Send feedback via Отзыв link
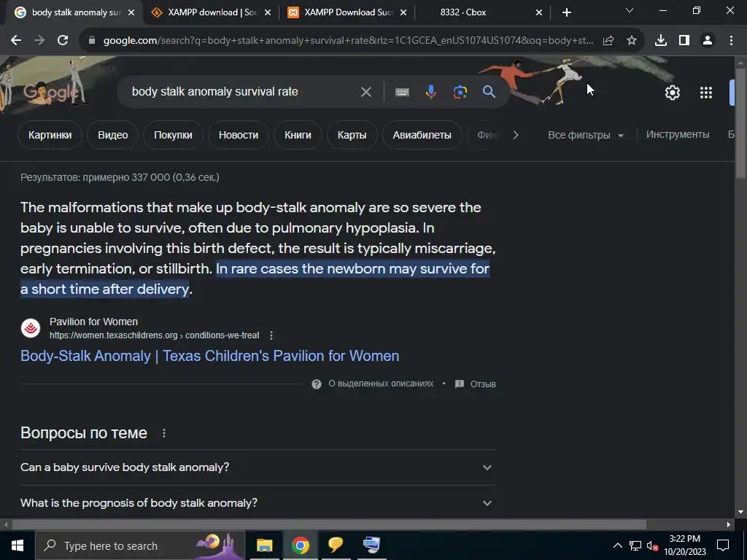The height and width of the screenshot is (560, 747). point(483,384)
